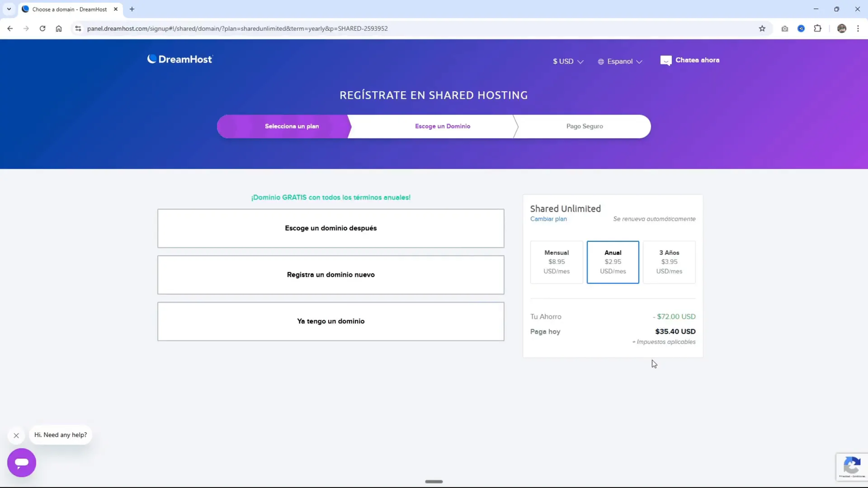
Task: Click the 'Shared Unlimited' plan title
Action: click(x=565, y=209)
